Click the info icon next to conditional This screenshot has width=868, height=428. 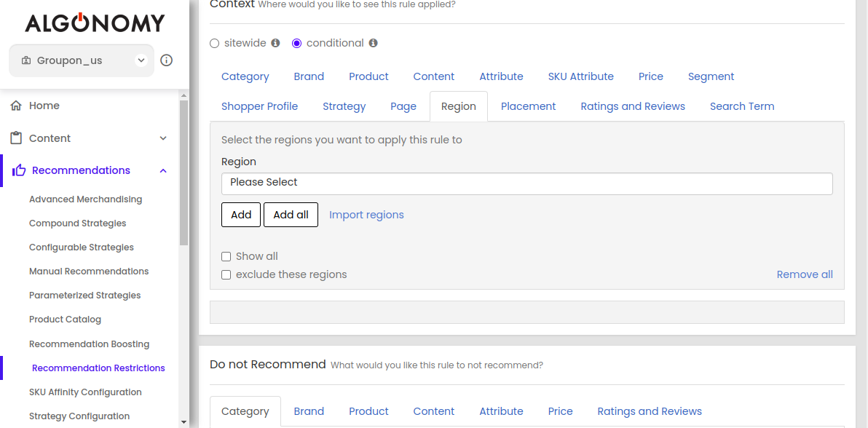pos(373,43)
